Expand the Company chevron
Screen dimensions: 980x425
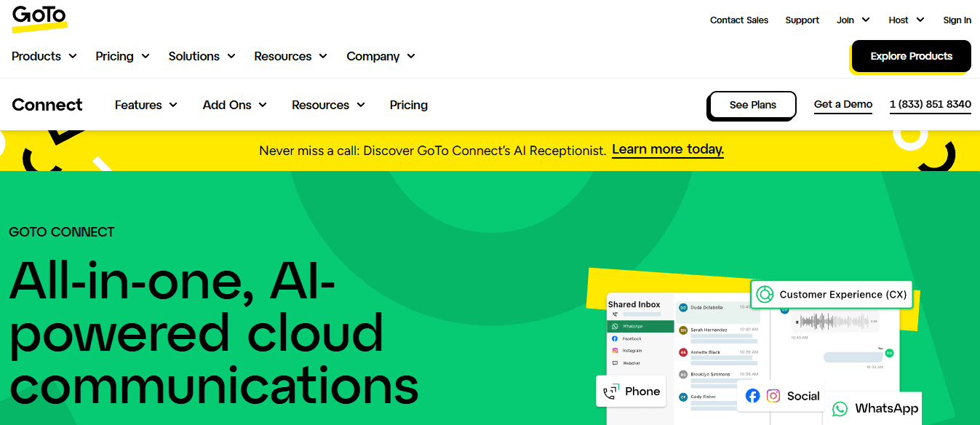click(411, 56)
